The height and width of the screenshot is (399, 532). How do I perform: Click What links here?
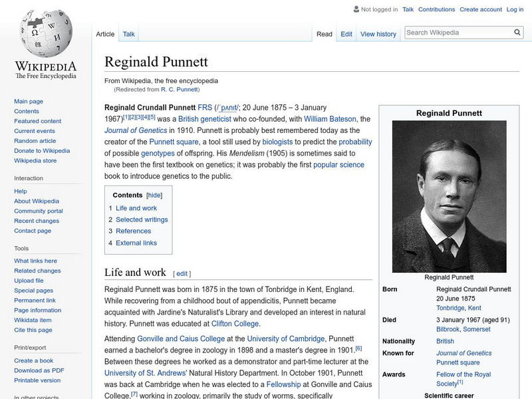35,261
